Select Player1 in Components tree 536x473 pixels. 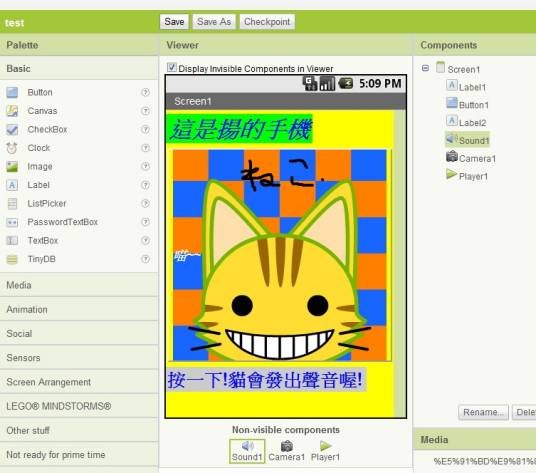tap(467, 176)
